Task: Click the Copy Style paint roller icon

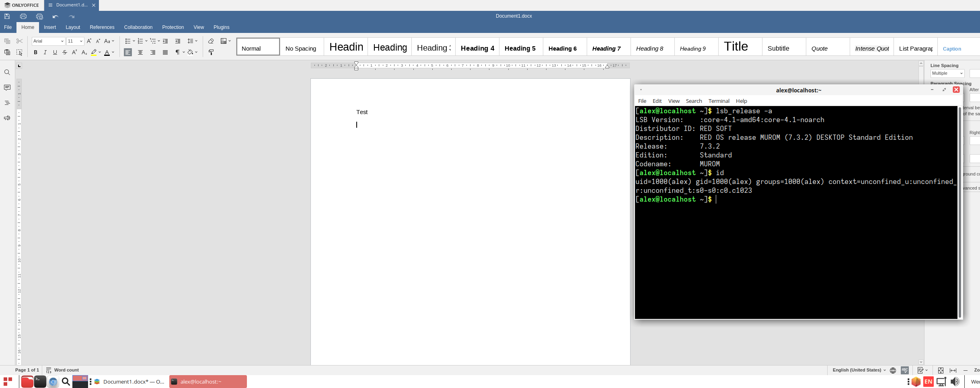Action: point(211,52)
